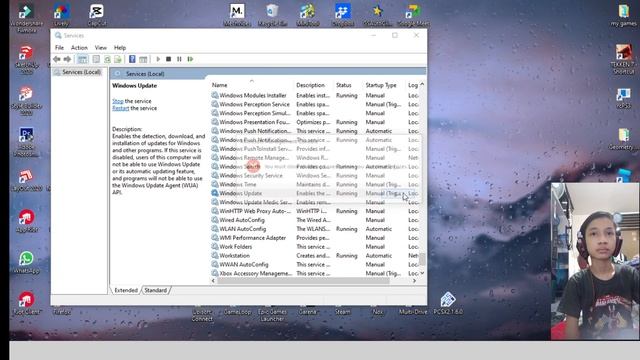
Task: Open the View menu
Action: click(x=100, y=48)
